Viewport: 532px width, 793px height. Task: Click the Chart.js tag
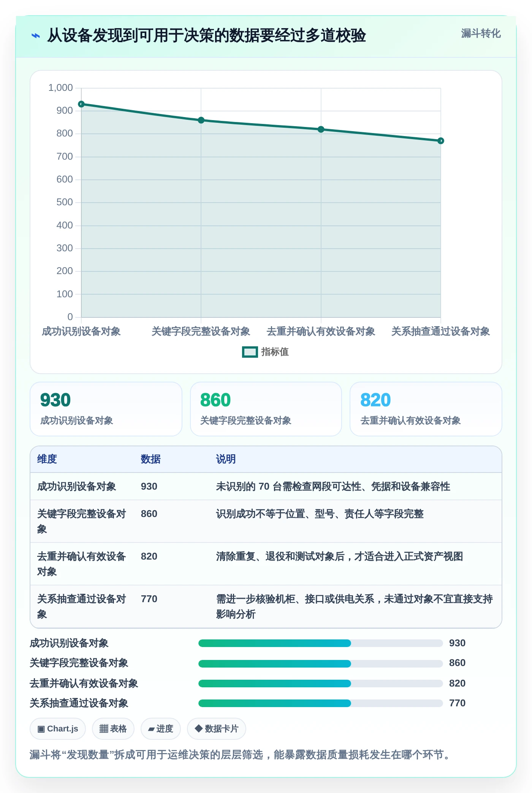[x=58, y=729]
